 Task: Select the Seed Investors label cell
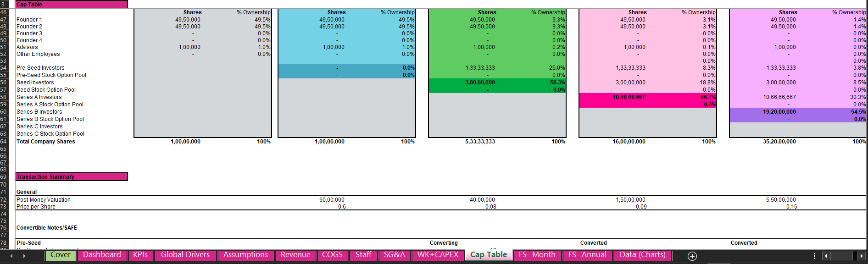click(35, 82)
